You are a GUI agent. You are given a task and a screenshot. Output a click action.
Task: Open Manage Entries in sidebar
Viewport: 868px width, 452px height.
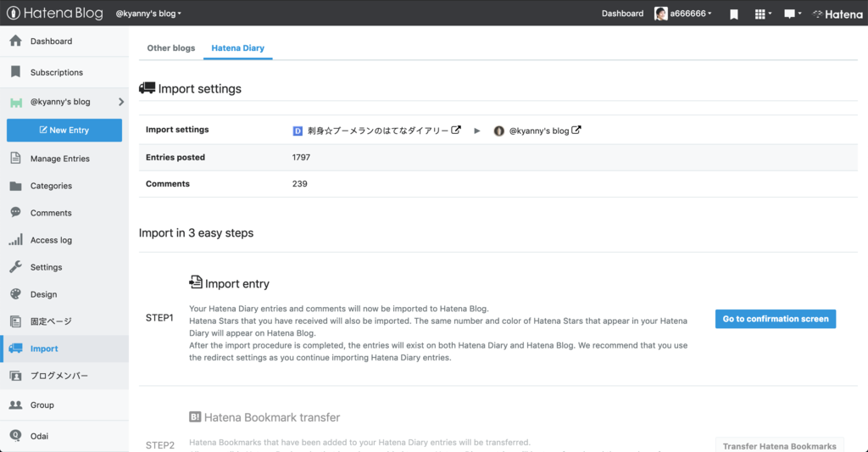click(60, 159)
